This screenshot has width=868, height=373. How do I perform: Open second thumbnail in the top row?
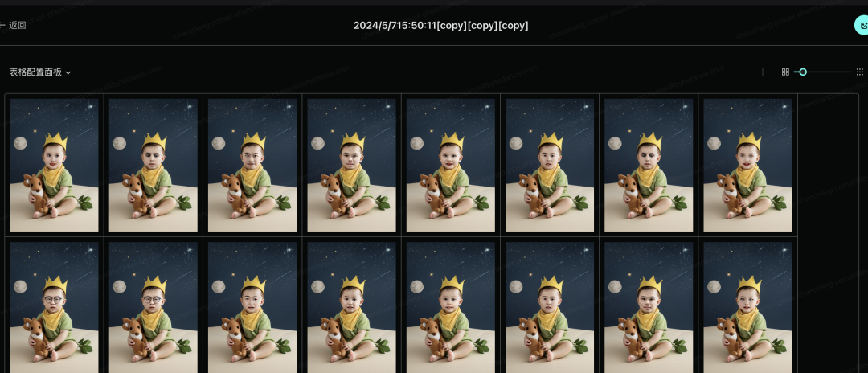(154, 165)
